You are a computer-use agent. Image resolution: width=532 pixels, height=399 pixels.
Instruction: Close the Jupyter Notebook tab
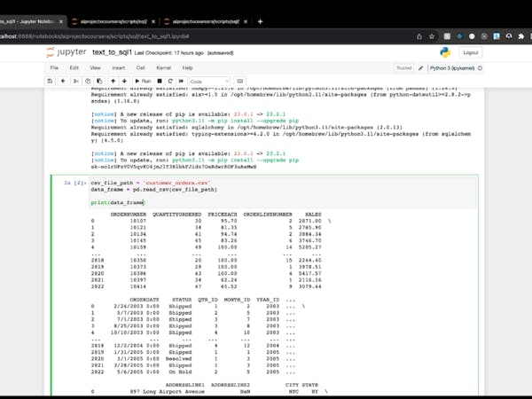(61, 21)
